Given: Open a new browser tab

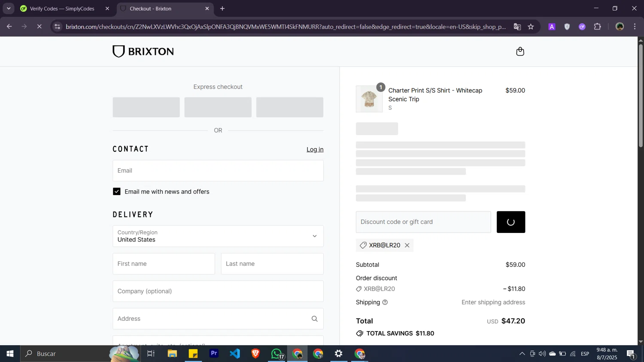Looking at the screenshot, I should click(x=222, y=9).
